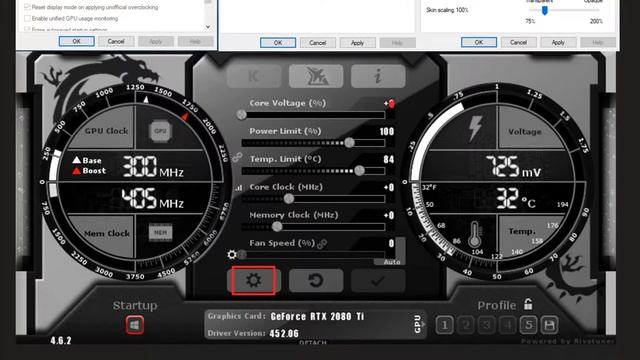Viewport: 640px width, 360px height.
Task: Adjust the Temp. Limit slider handle
Action: click(x=359, y=171)
